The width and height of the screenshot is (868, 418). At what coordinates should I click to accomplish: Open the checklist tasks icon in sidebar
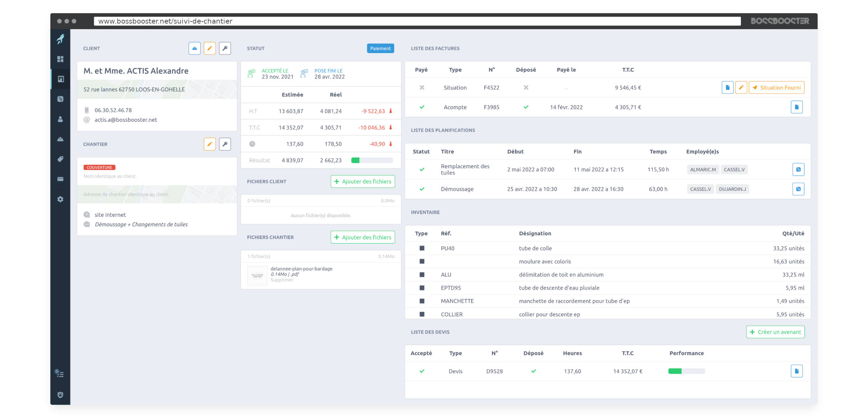(60, 374)
